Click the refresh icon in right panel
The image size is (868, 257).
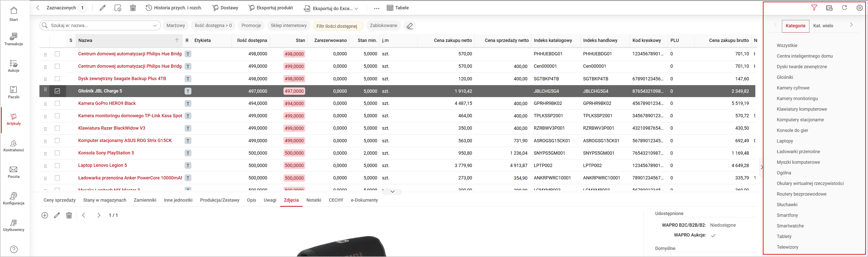pos(844,8)
